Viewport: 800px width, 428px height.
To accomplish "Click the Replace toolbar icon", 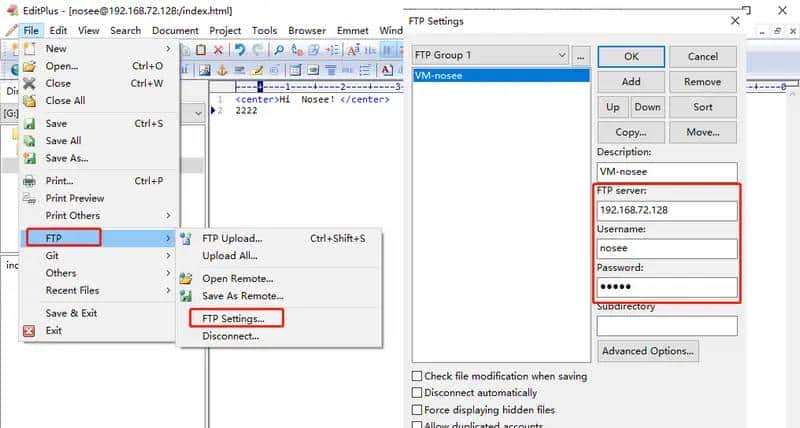I will tap(297, 49).
